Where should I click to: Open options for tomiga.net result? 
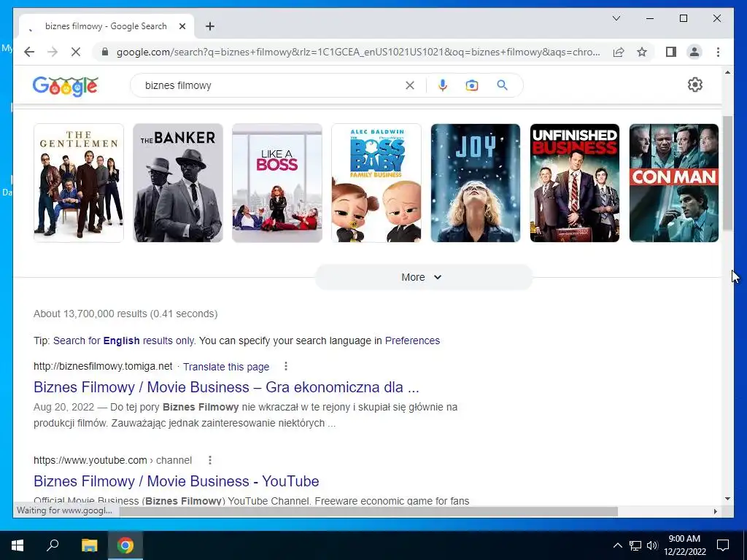pyautogui.click(x=286, y=366)
